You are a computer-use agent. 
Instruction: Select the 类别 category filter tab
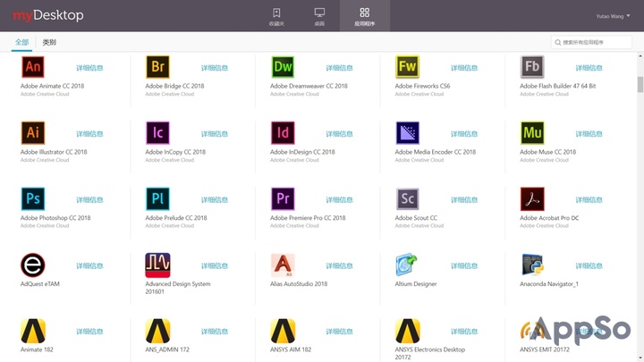pos(49,42)
